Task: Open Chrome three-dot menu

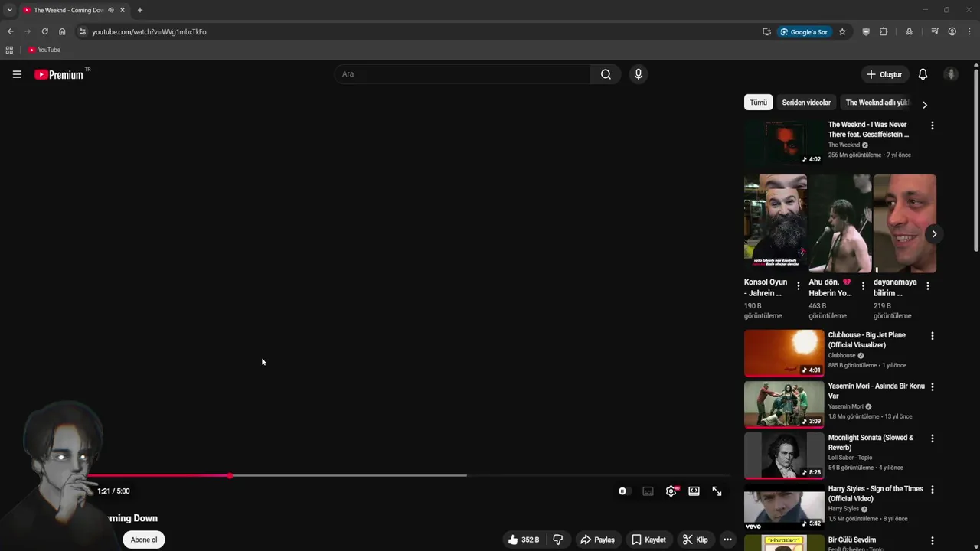Action: (x=970, y=31)
